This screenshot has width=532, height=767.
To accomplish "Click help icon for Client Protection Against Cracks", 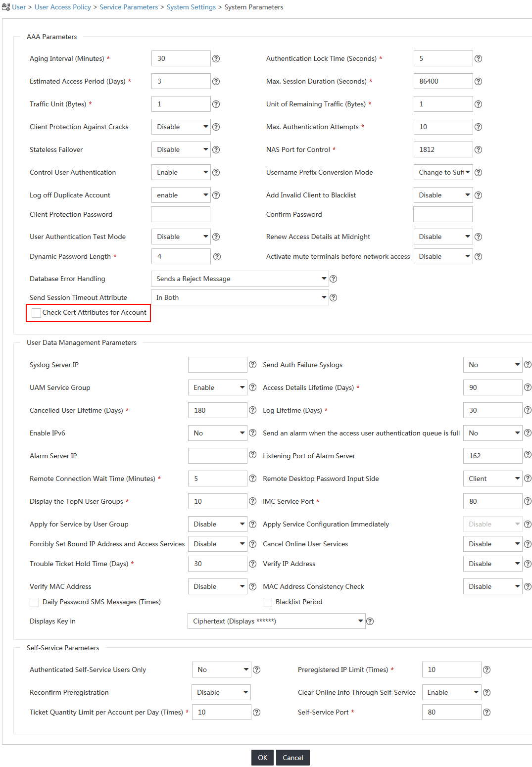I will point(216,127).
